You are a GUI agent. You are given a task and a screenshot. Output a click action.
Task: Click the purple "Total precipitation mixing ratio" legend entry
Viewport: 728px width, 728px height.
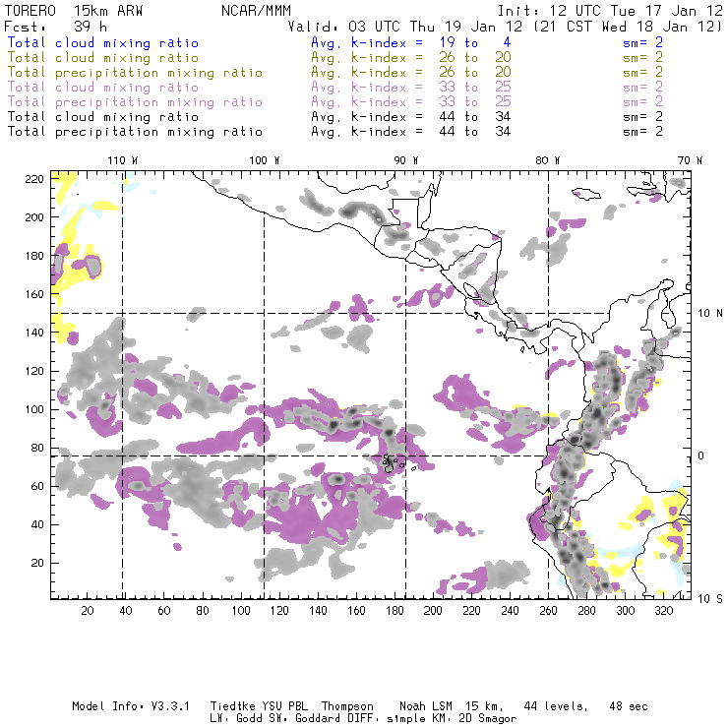tap(135, 102)
